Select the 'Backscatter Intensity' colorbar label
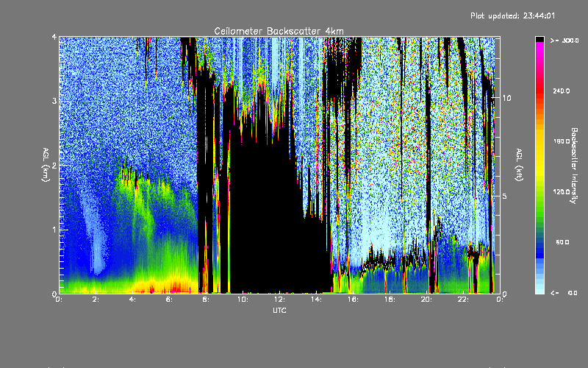The width and height of the screenshot is (588, 368). point(573,166)
